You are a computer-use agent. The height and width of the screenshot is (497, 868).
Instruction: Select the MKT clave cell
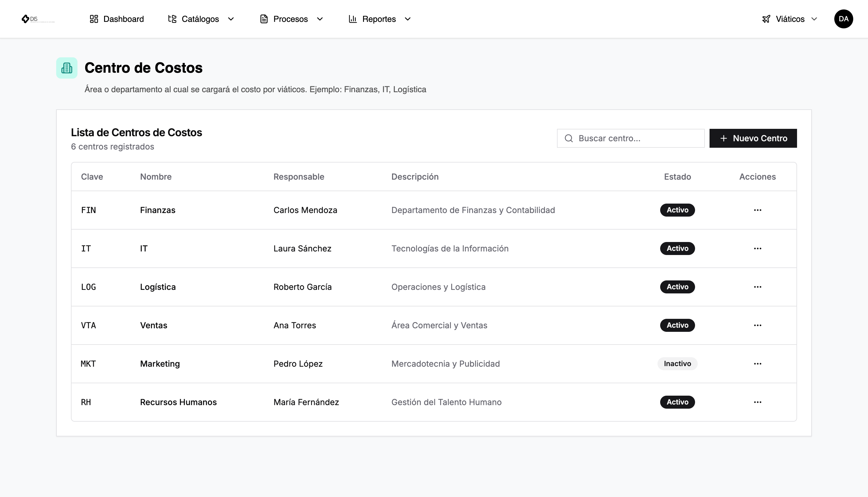point(88,363)
